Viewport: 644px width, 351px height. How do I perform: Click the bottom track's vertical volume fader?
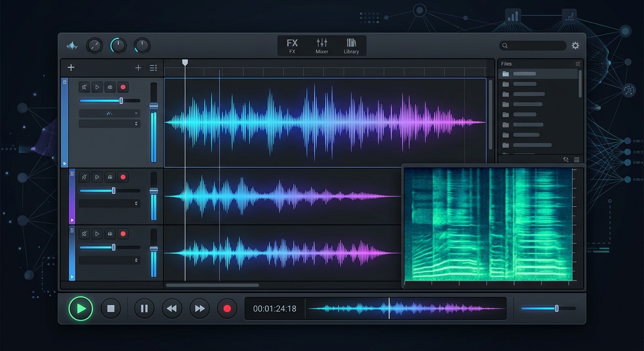point(154,253)
